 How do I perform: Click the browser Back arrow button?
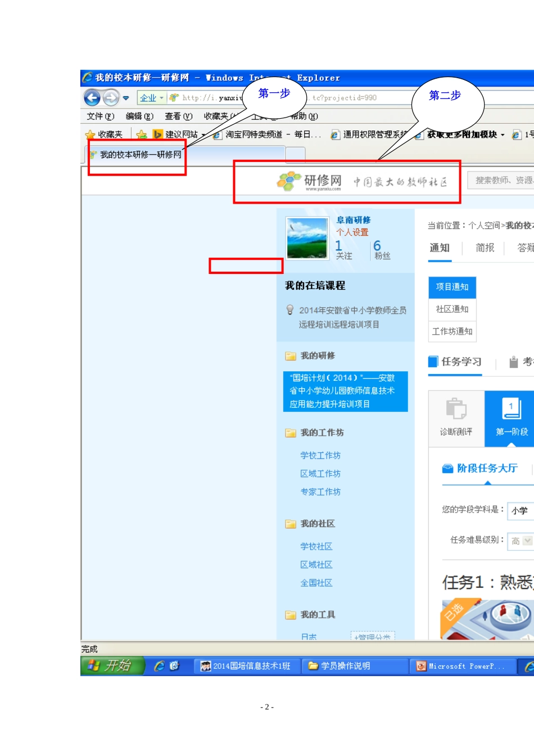click(x=92, y=98)
